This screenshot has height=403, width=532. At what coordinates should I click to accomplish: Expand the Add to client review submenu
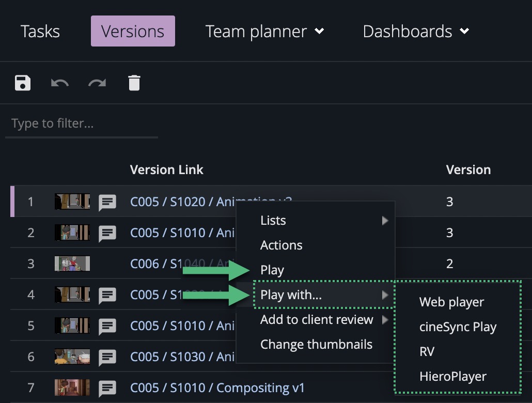[317, 319]
